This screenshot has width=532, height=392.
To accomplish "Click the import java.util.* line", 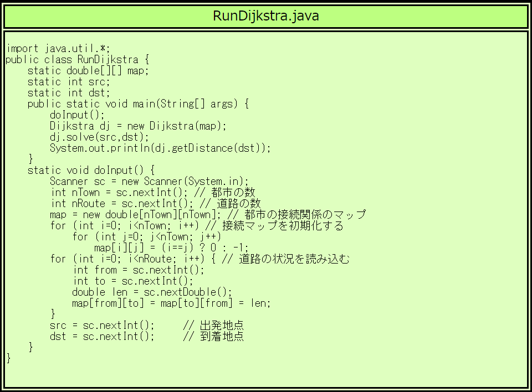I will pyautogui.click(x=62, y=48).
